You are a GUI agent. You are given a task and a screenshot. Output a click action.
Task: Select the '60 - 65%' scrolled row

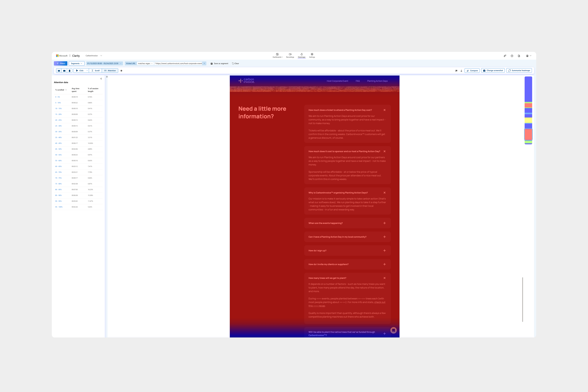coord(78,166)
